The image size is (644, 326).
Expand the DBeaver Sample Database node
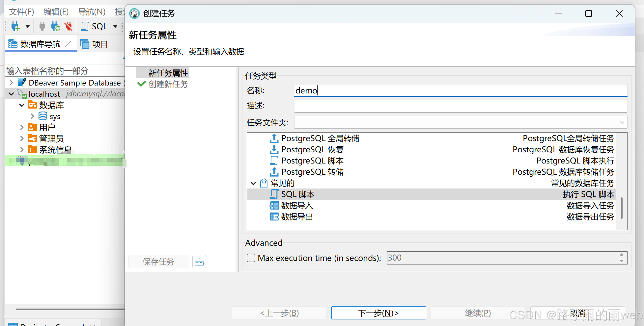(12, 82)
